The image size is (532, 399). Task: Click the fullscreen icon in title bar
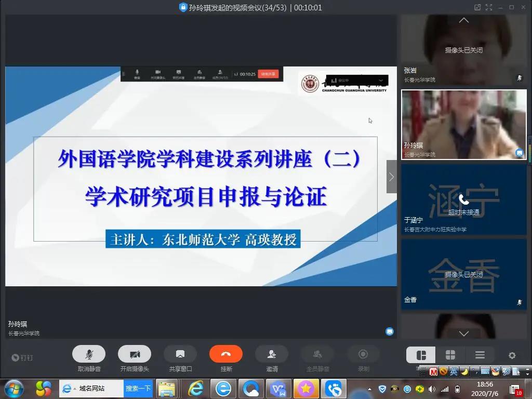[489, 7]
